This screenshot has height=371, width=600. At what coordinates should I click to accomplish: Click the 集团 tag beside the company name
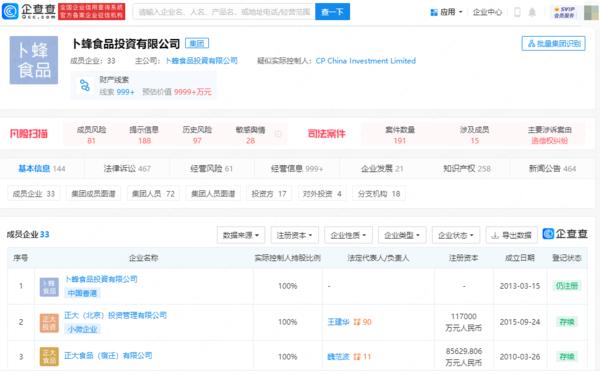pyautogui.click(x=197, y=44)
